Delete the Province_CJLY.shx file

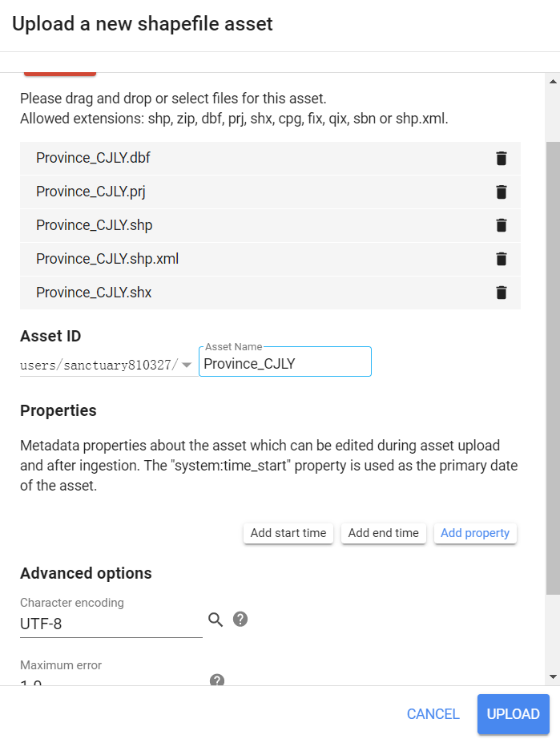coord(502,293)
